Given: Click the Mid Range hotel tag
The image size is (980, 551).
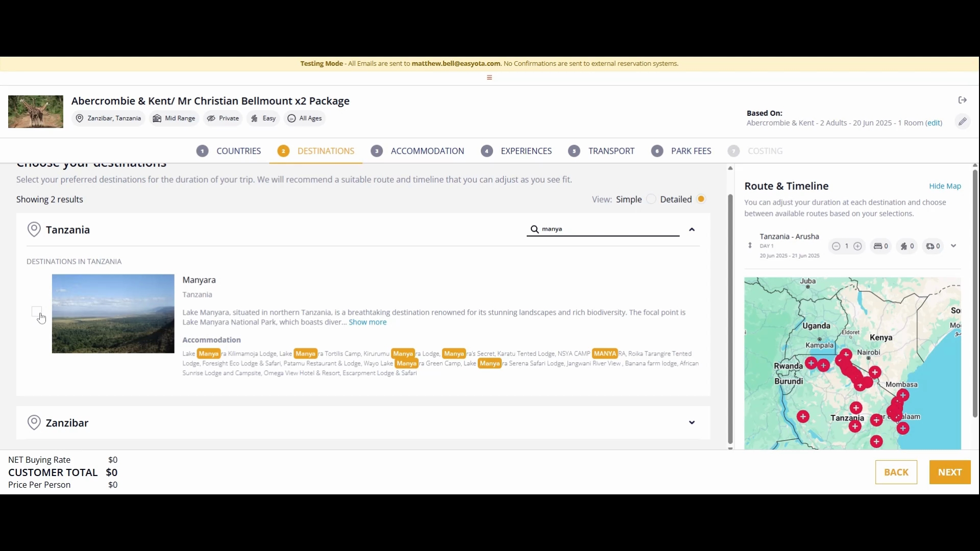Looking at the screenshot, I should pos(174,118).
